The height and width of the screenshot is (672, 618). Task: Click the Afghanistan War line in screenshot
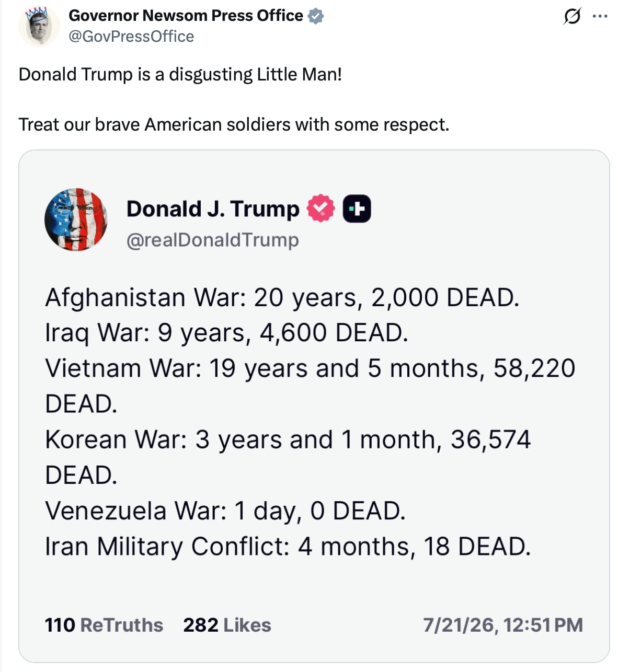tap(282, 298)
